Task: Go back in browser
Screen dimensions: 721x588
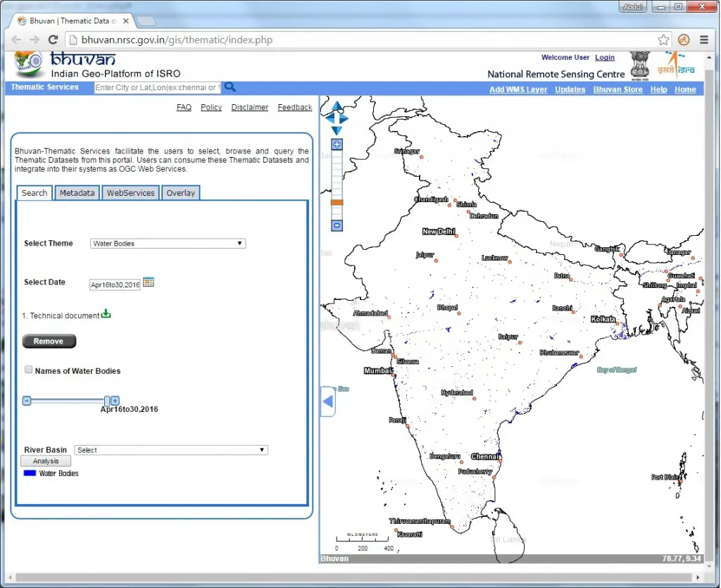Action: click(x=16, y=40)
